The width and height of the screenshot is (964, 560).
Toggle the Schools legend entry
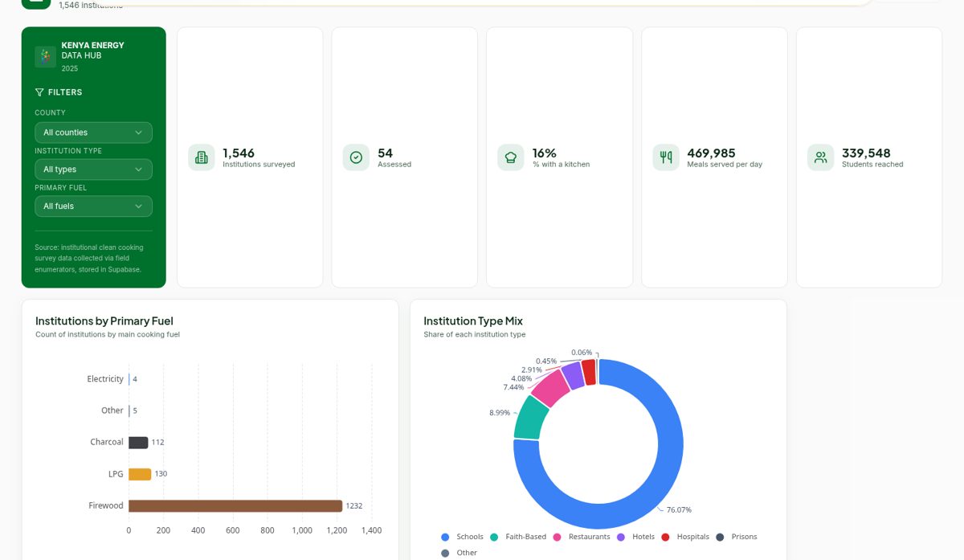(462, 537)
